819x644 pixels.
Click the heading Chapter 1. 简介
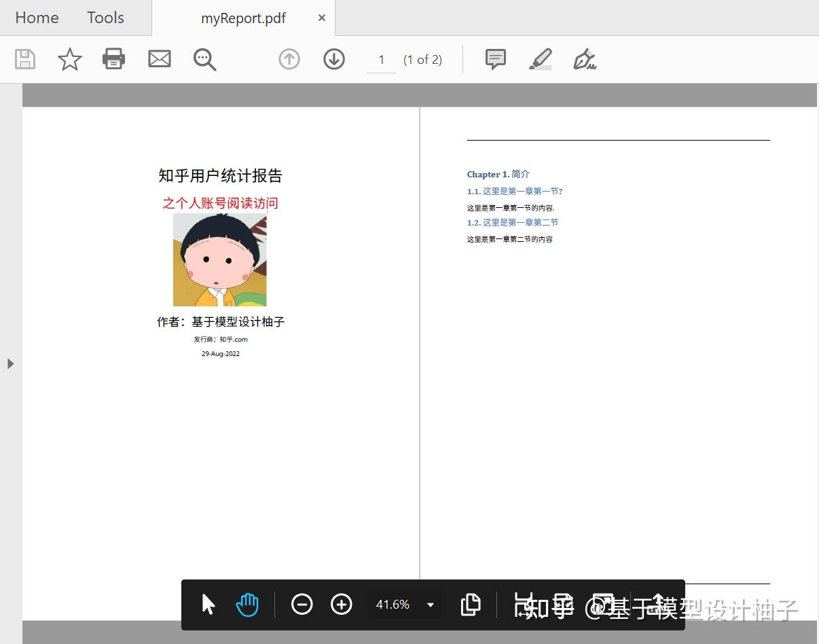[x=498, y=175]
